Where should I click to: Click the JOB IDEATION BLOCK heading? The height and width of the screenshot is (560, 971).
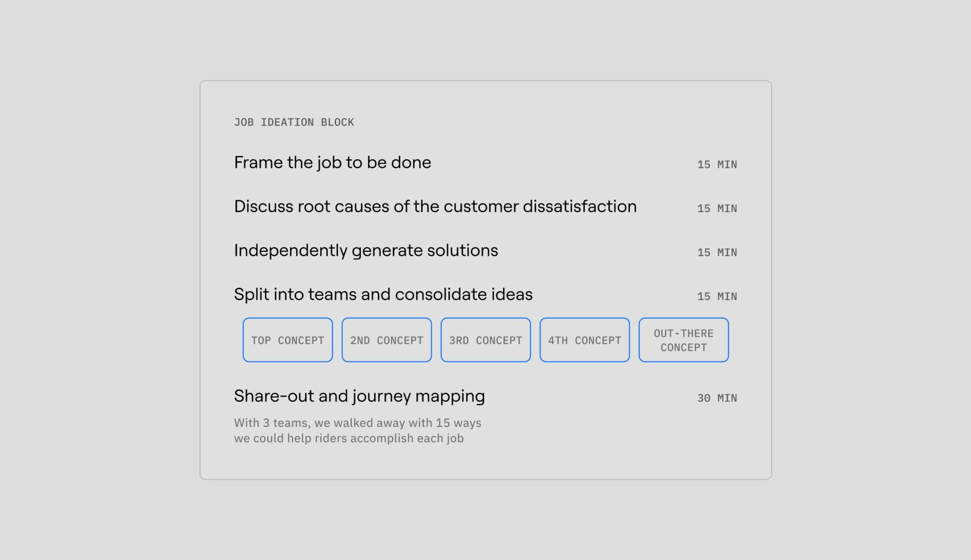tap(294, 122)
